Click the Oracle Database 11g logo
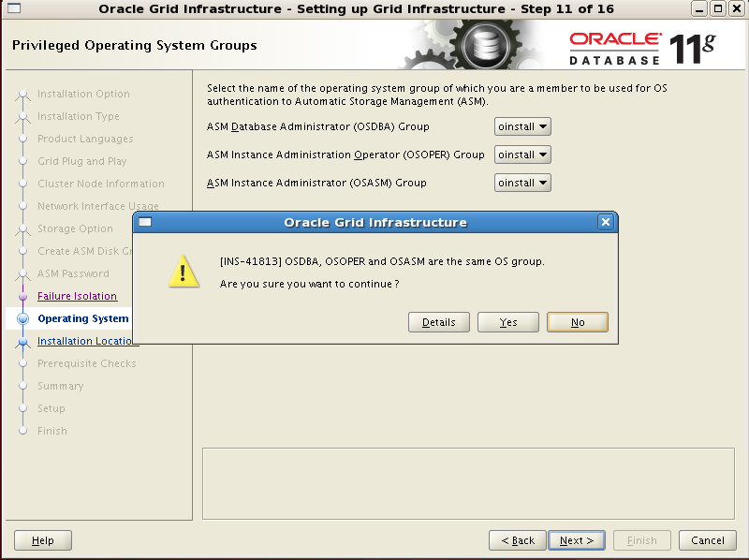The height and width of the screenshot is (560, 749). point(642,49)
